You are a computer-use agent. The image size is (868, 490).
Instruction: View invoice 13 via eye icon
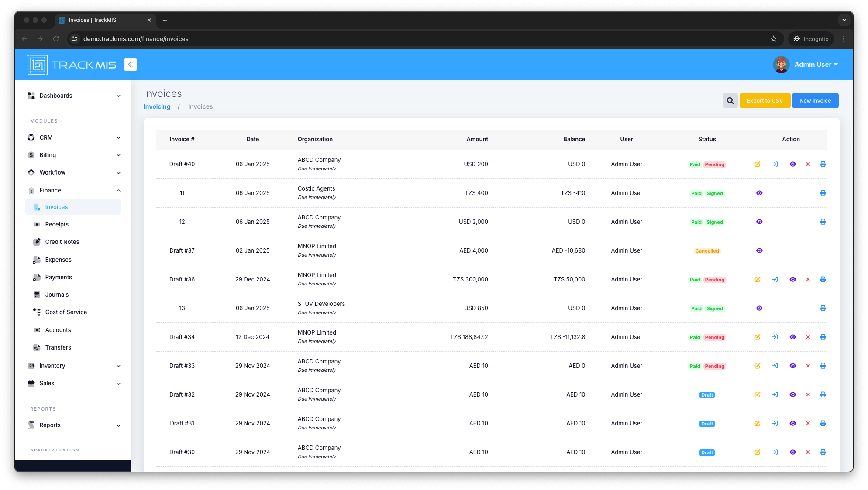tap(759, 308)
